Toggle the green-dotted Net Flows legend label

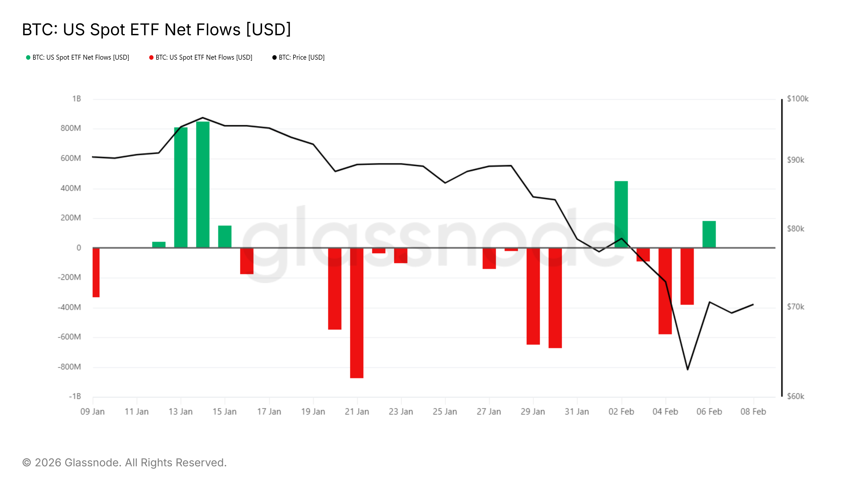(81, 57)
